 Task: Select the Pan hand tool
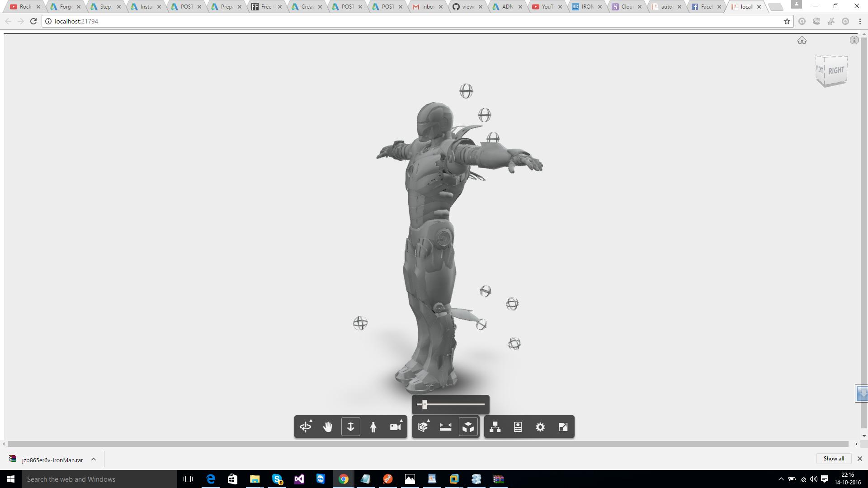(x=328, y=427)
